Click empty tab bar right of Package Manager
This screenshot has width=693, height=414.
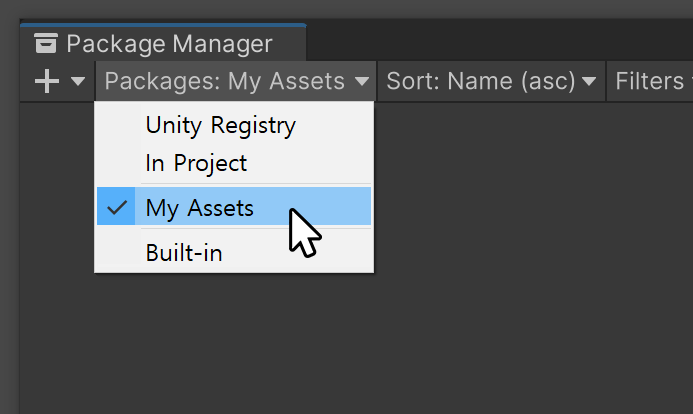[x=500, y=42]
